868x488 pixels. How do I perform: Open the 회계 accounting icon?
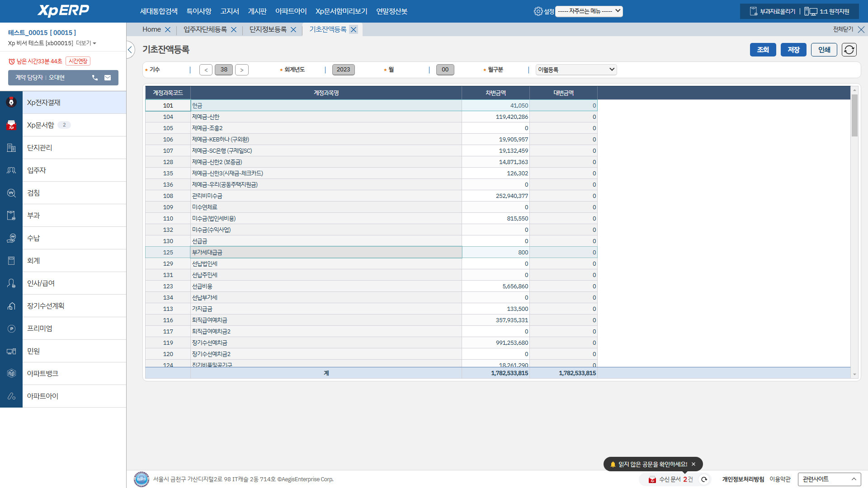pyautogui.click(x=11, y=261)
